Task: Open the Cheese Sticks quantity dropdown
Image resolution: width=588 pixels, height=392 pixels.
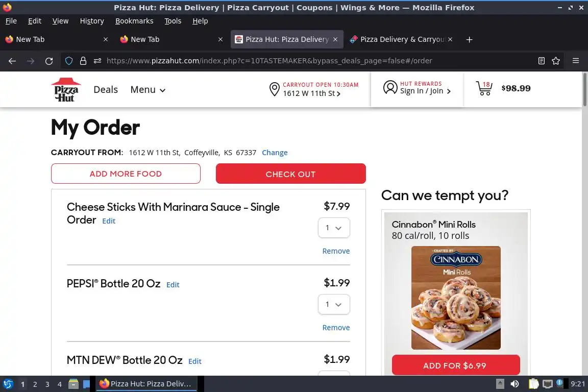Action: point(334,228)
